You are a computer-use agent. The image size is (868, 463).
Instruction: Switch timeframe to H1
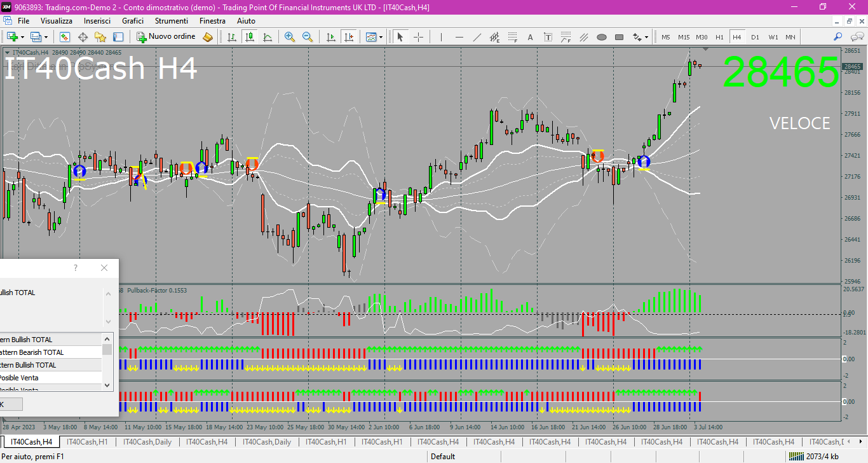point(719,37)
